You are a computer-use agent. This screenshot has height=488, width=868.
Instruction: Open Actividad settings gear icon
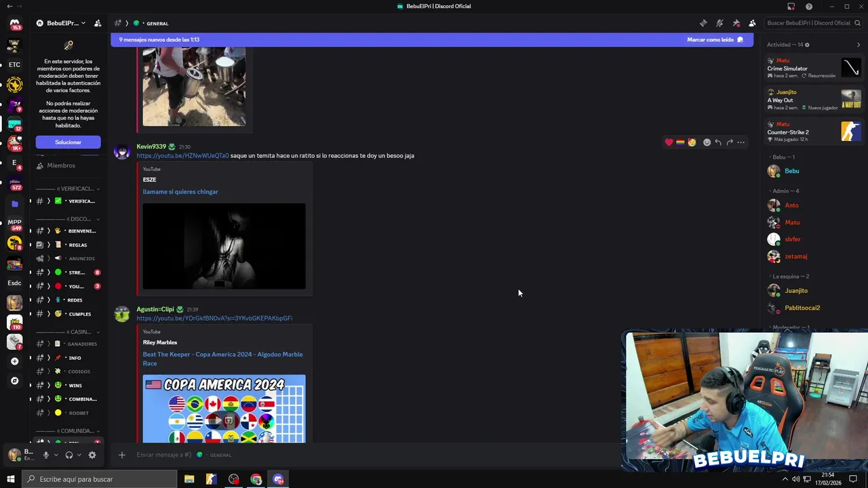(x=807, y=45)
